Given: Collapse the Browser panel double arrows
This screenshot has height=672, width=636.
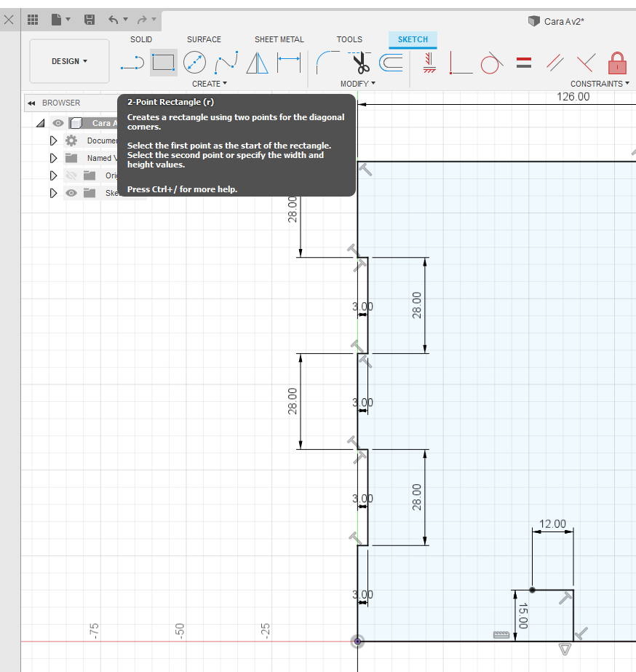Looking at the screenshot, I should [x=31, y=103].
